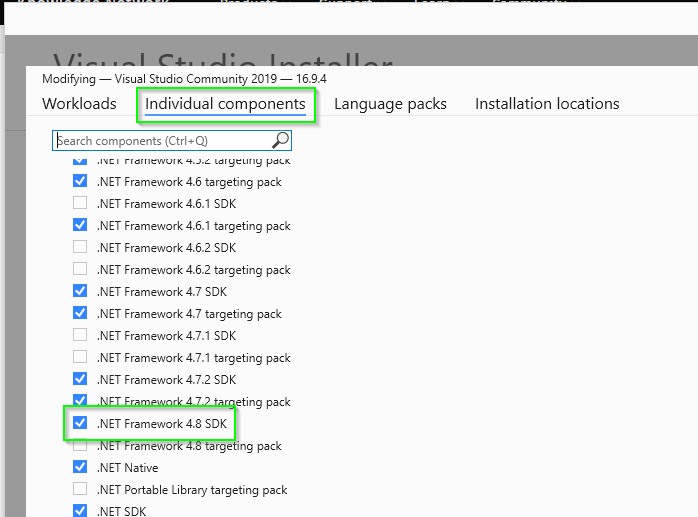Uncheck .NET Framework 4.7.2 targeting pack
698x517 pixels.
click(x=80, y=400)
